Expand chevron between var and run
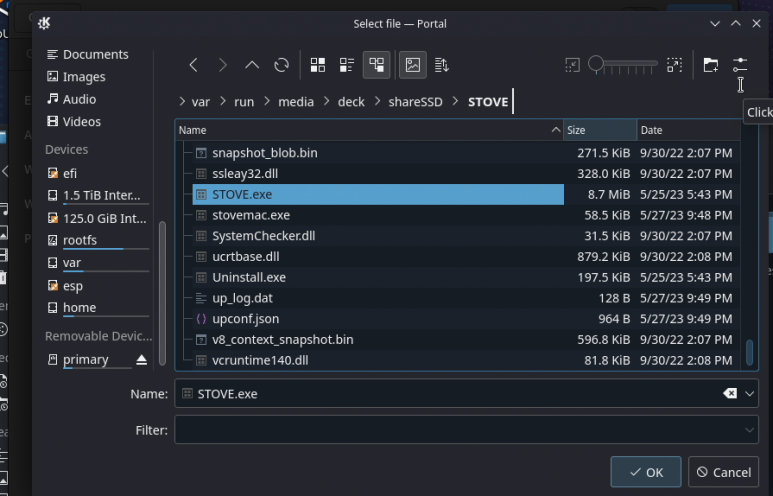 tap(223, 101)
